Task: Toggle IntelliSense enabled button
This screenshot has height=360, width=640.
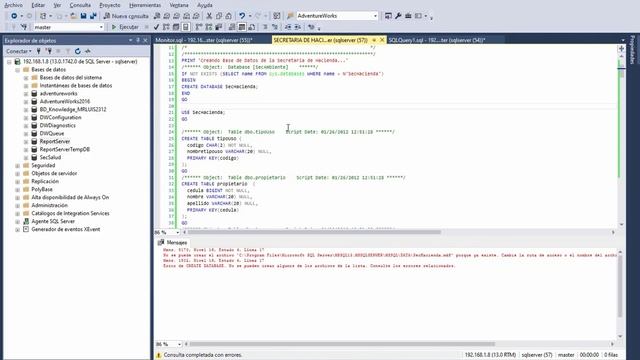Action: click(x=186, y=27)
